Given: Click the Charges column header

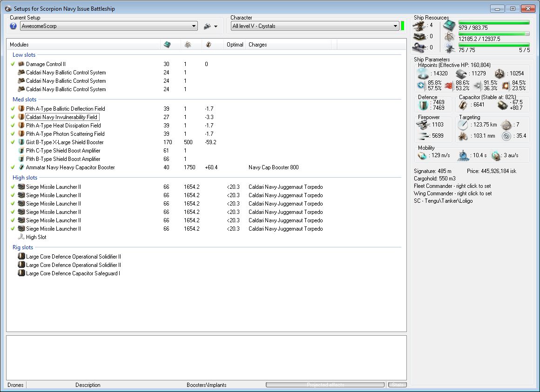Looking at the screenshot, I should [257, 45].
